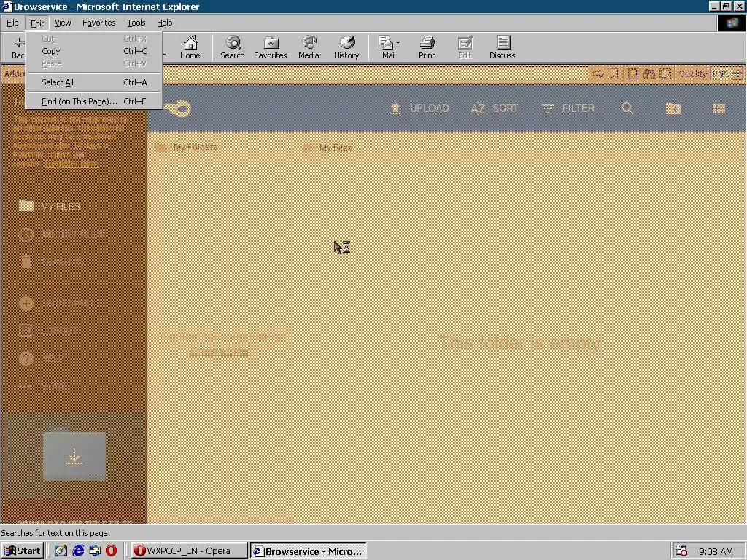Click the Home toolbar button
The width and height of the screenshot is (747, 560).
(190, 47)
